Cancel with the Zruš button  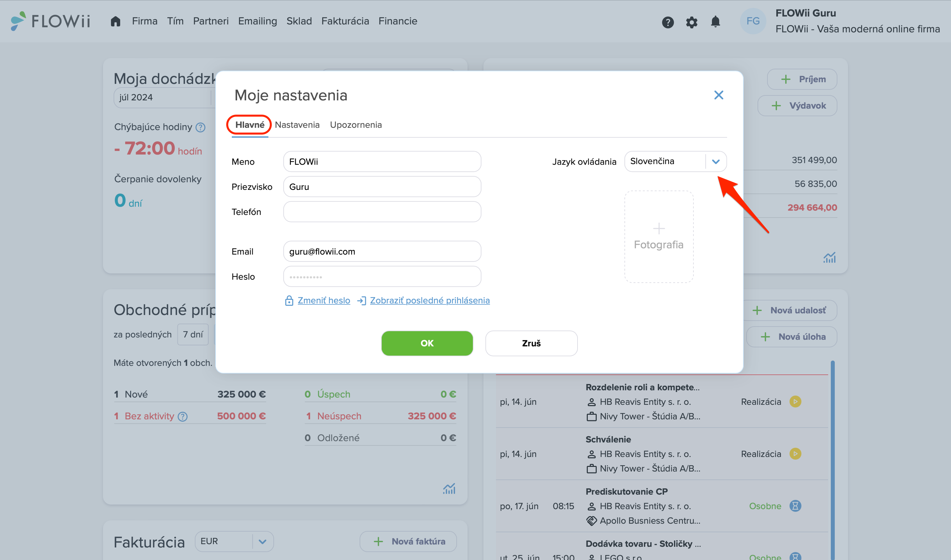531,343
